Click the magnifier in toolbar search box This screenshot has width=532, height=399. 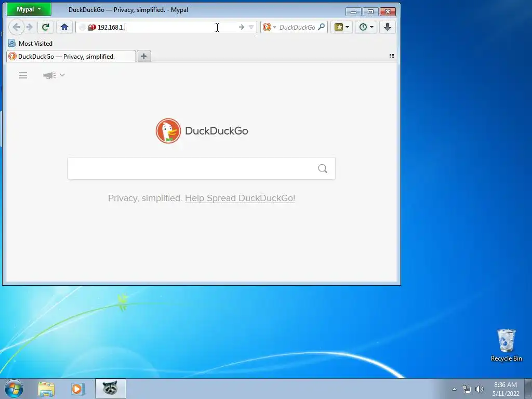321,27
